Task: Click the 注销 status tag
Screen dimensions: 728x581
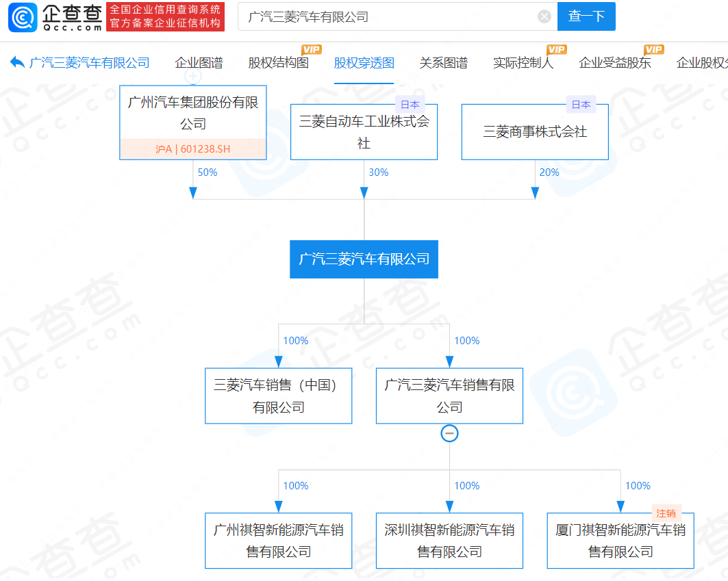Action: pos(666,513)
